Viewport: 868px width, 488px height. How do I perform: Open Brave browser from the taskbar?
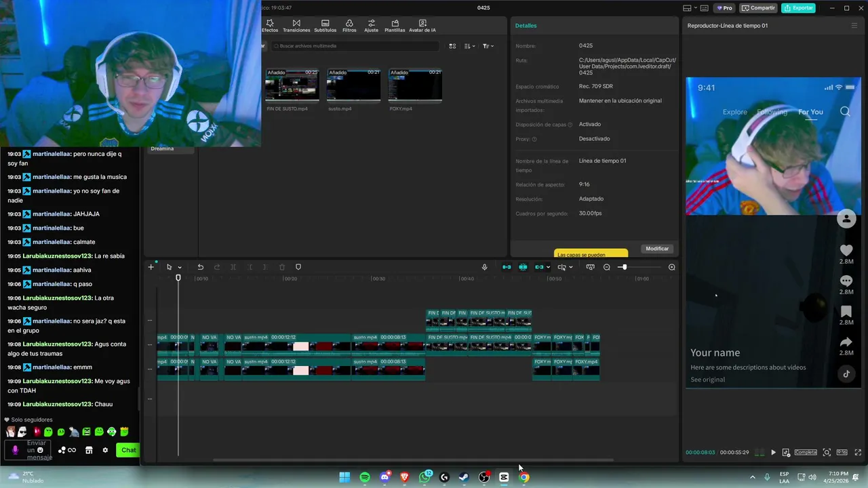405,477
